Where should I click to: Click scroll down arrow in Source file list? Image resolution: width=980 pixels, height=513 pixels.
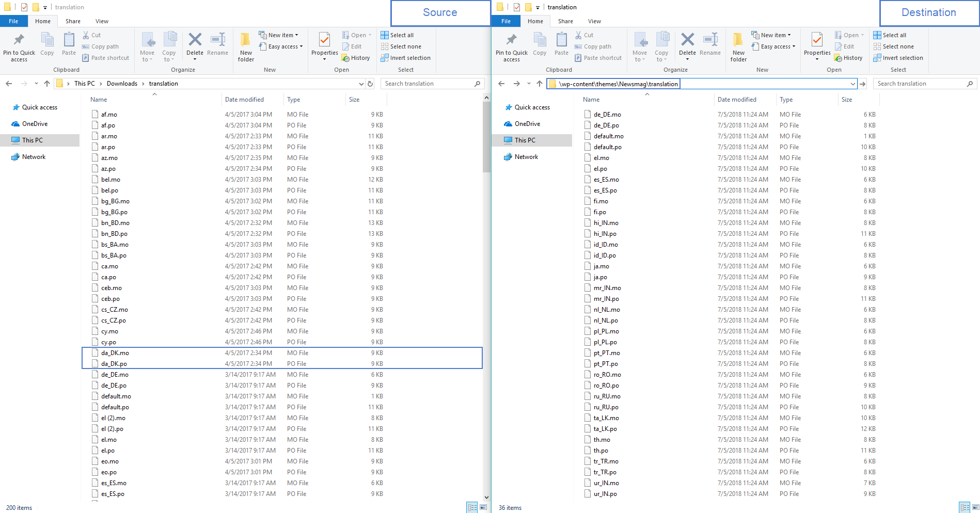[486, 498]
